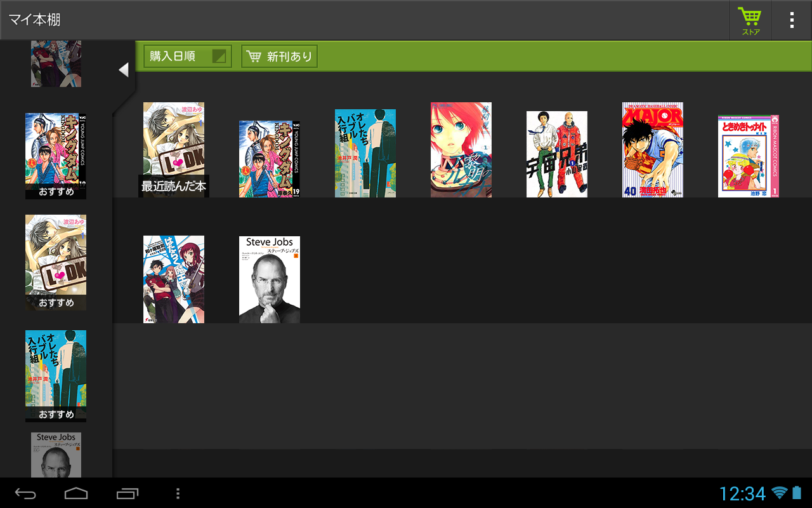
Task: Tap the マイ本棚 title text
Action: coord(34,20)
